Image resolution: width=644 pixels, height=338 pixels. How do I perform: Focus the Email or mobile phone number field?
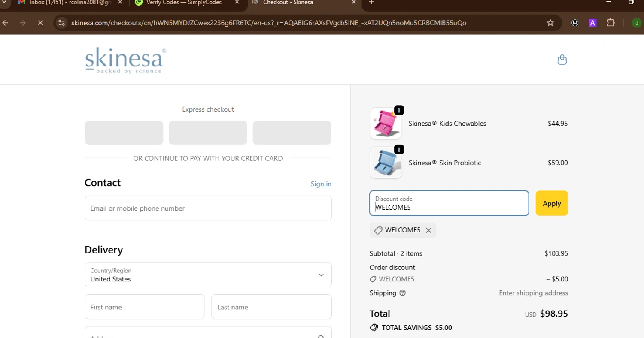(208, 208)
